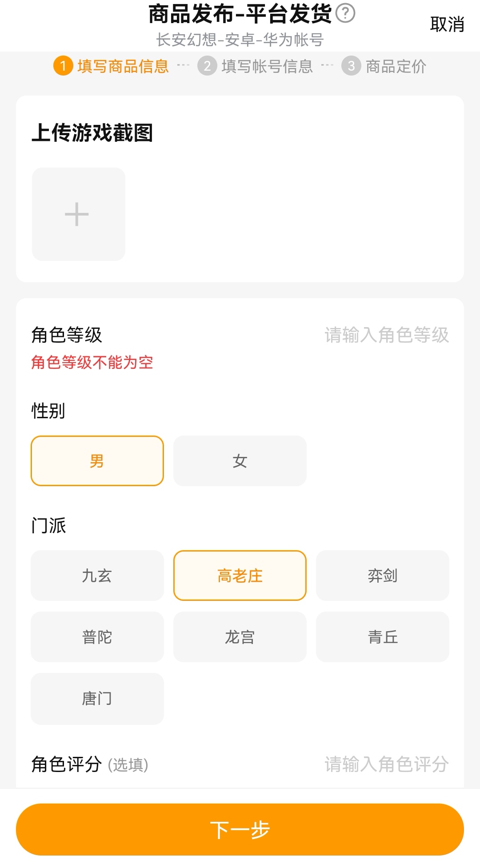Viewport: 480px width, 868px height.
Task: Click step 1 orange circle indicator
Action: point(63,66)
